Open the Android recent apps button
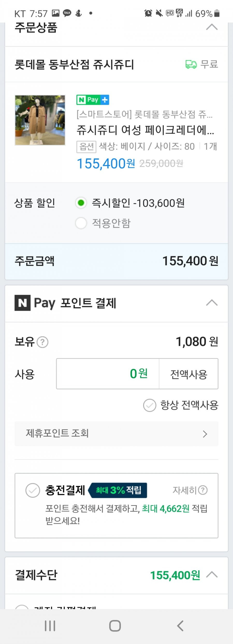 (50, 626)
